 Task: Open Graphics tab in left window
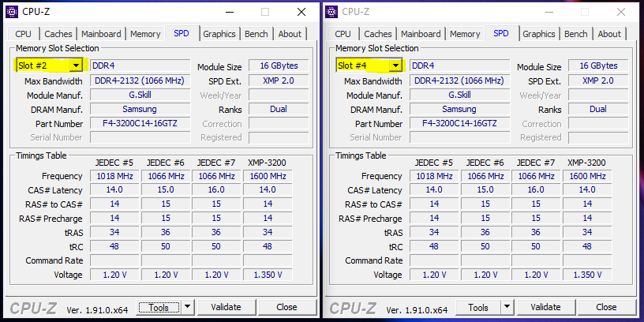point(219,34)
